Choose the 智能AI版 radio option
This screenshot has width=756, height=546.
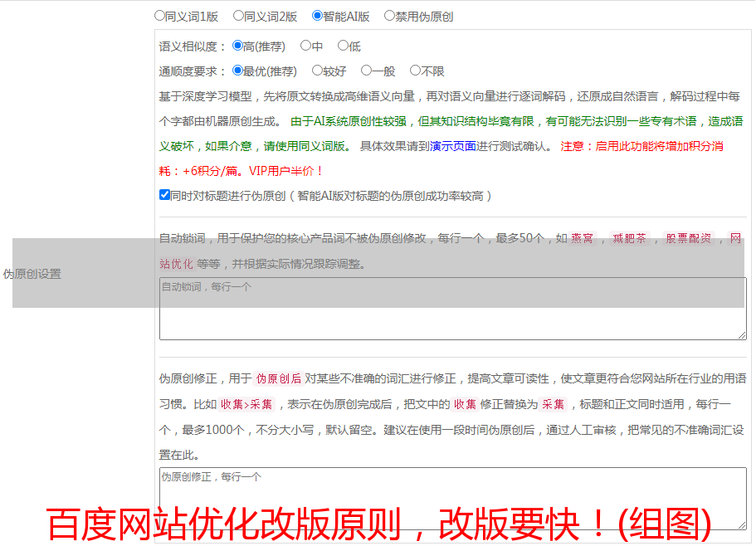(x=317, y=16)
